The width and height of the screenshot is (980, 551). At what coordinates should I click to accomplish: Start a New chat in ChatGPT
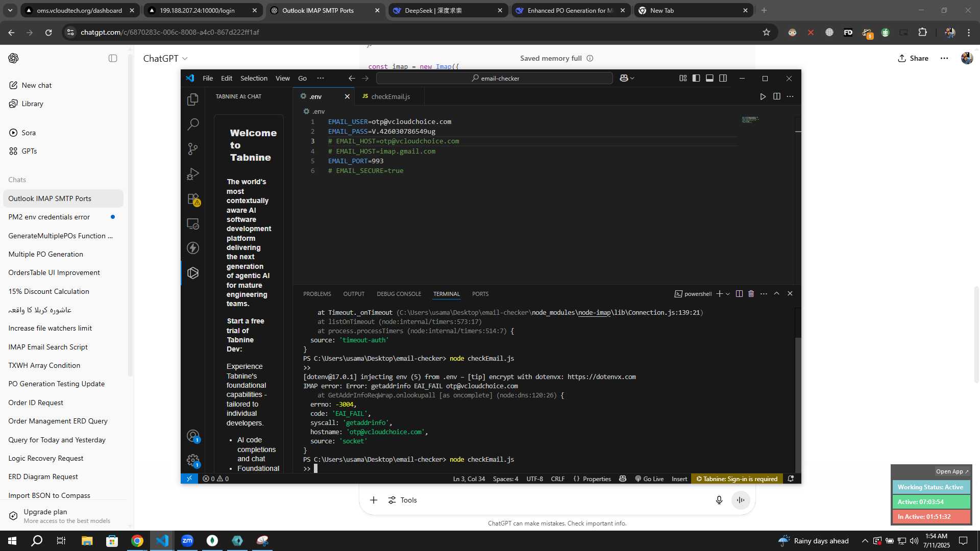(x=63, y=85)
